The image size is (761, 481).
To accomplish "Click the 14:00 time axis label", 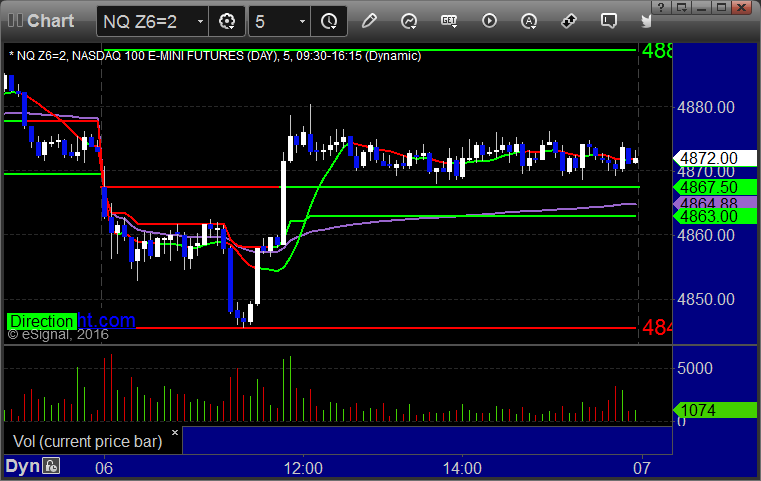I will 462,468.
